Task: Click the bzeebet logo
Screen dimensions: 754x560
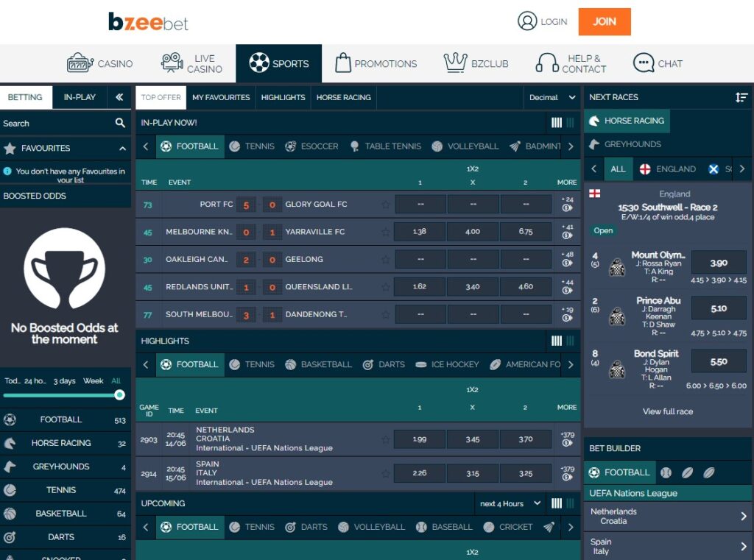Action: coord(148,22)
